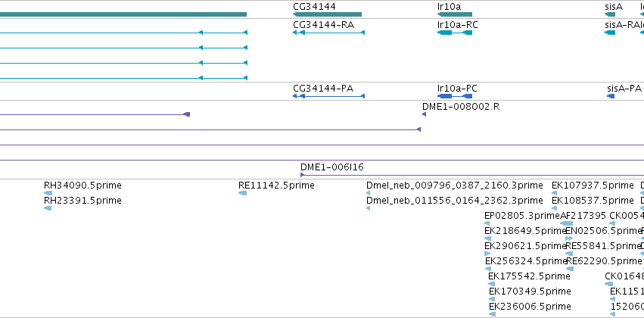Select the Dmel_neb_011556_0164_2362.3prime arrow glyph
This screenshot has width=644, height=318.
pos(368,208)
